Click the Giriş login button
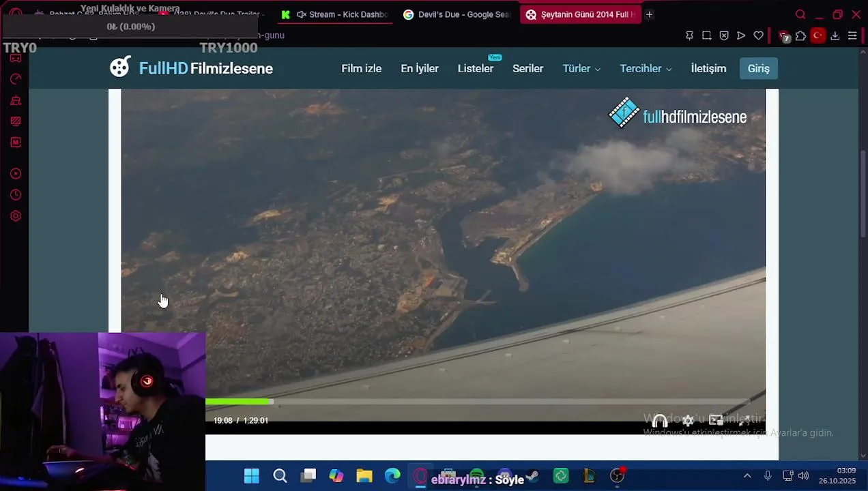 tap(758, 68)
